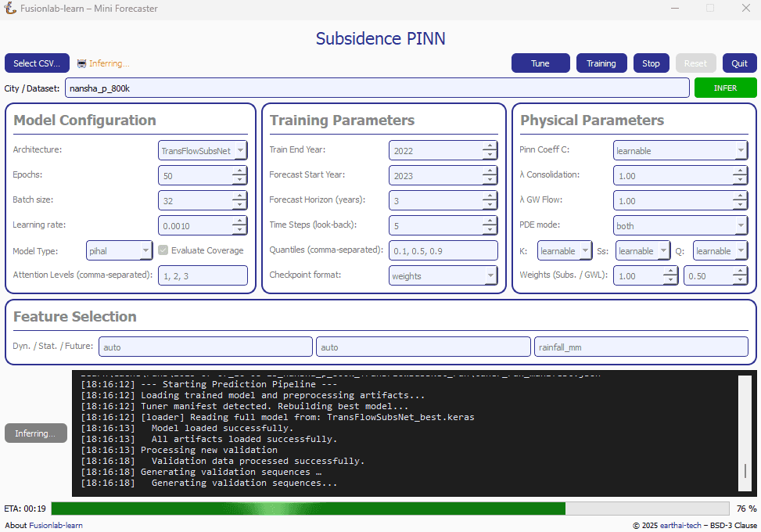The height and width of the screenshot is (532, 761).
Task: Open the PDE mode combo box
Action: (680, 225)
